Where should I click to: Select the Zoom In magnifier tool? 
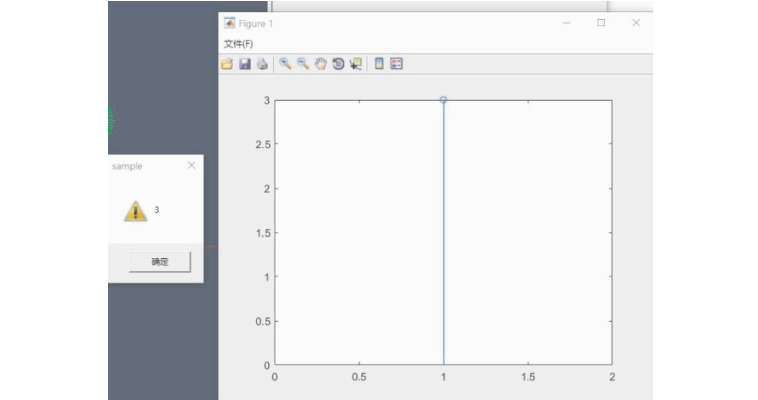click(285, 64)
